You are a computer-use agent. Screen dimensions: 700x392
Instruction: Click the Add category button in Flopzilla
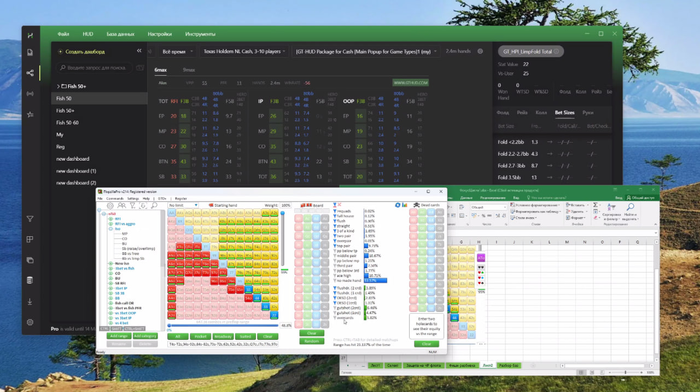145,336
